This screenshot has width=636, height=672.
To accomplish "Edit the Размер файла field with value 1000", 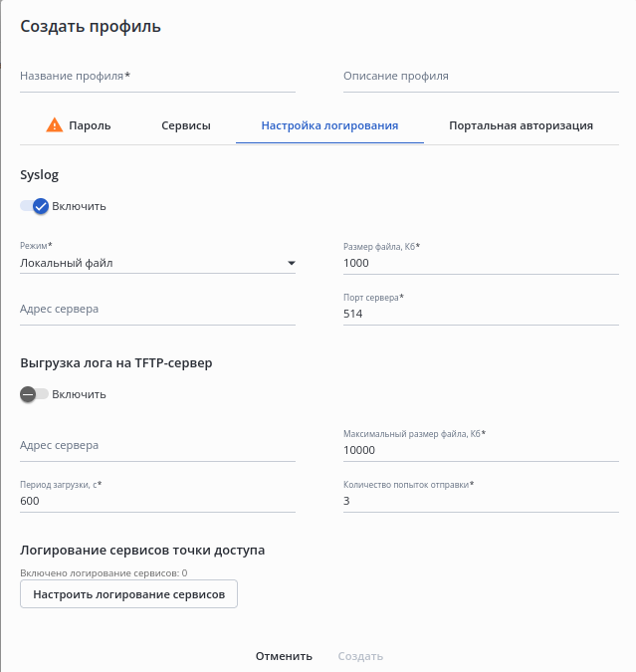I will [x=481, y=264].
